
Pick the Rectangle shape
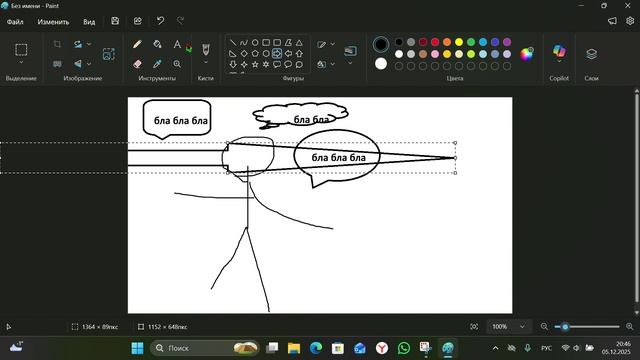[x=266, y=42]
